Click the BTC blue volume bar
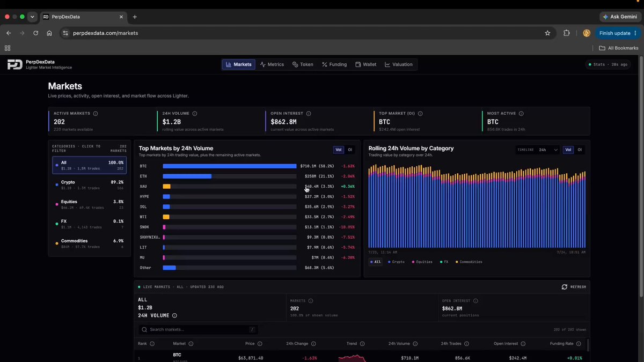 click(230, 166)
